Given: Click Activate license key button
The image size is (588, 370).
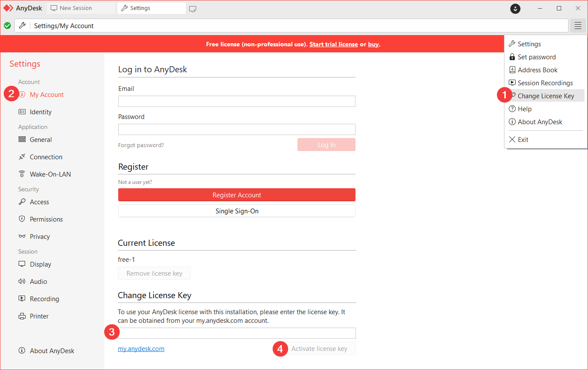Looking at the screenshot, I should [x=320, y=348].
